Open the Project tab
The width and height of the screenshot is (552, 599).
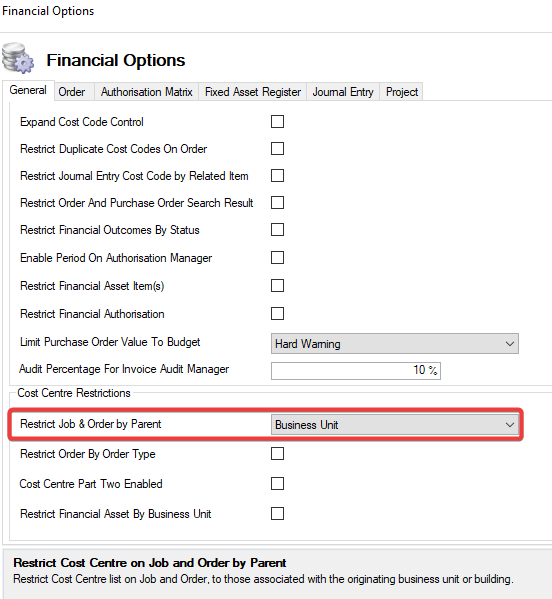401,92
